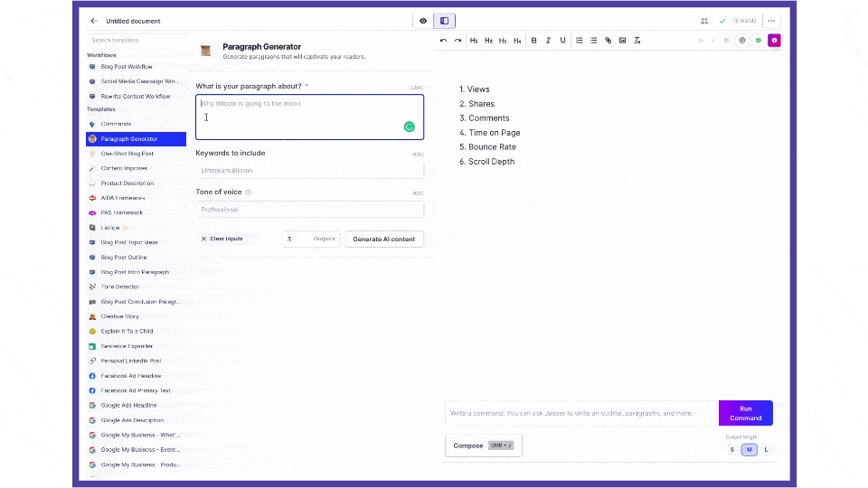Set output length to S
The image size is (868, 488).
click(732, 449)
